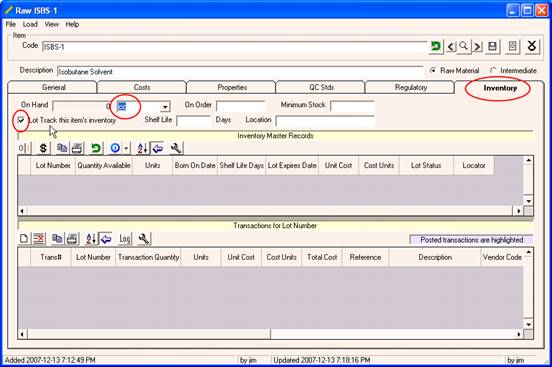Image resolution: width=552 pixels, height=367 pixels.
Task: Click Quantity Available column header
Action: [x=104, y=166]
